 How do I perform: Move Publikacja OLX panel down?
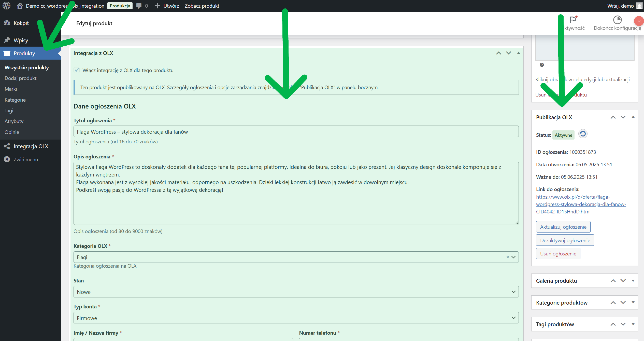pos(623,117)
